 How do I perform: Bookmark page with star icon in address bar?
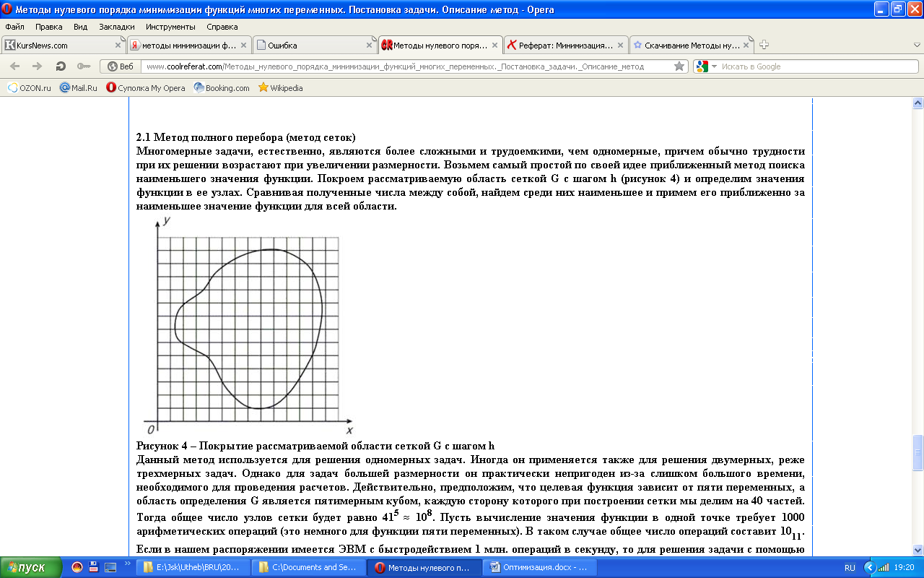pos(679,66)
